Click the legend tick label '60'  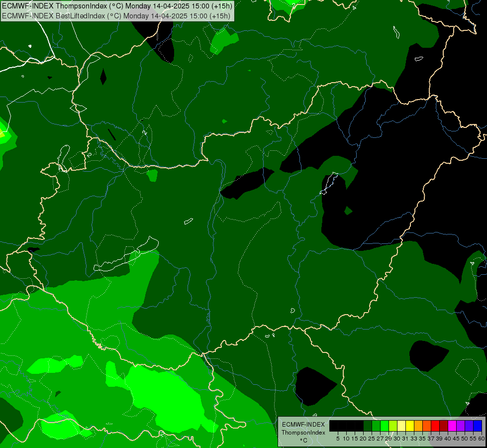pos(482,439)
